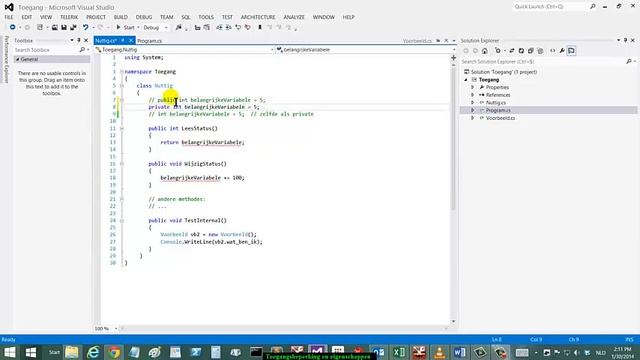Open Word from the taskbar
640x360 pixels.
[460, 352]
